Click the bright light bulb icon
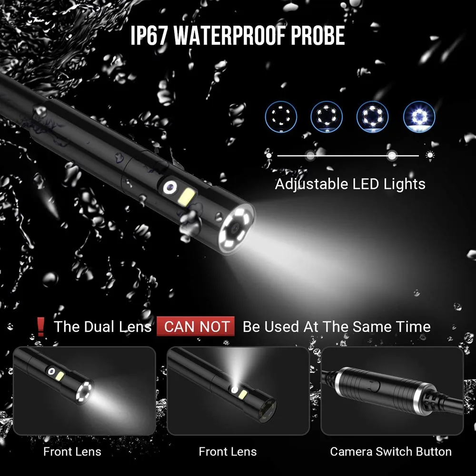The width and height of the screenshot is (476, 476). [430, 156]
